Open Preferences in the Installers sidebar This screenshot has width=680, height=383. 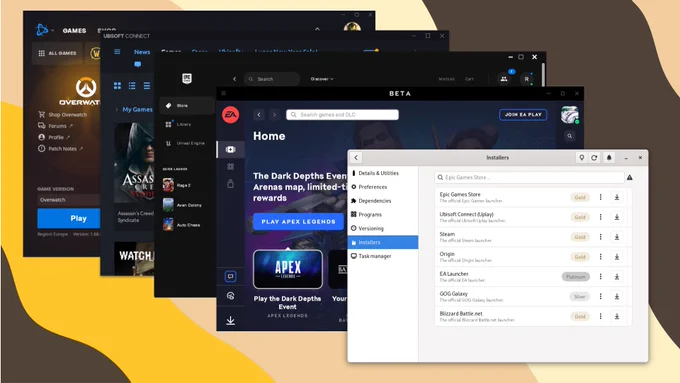click(383, 187)
